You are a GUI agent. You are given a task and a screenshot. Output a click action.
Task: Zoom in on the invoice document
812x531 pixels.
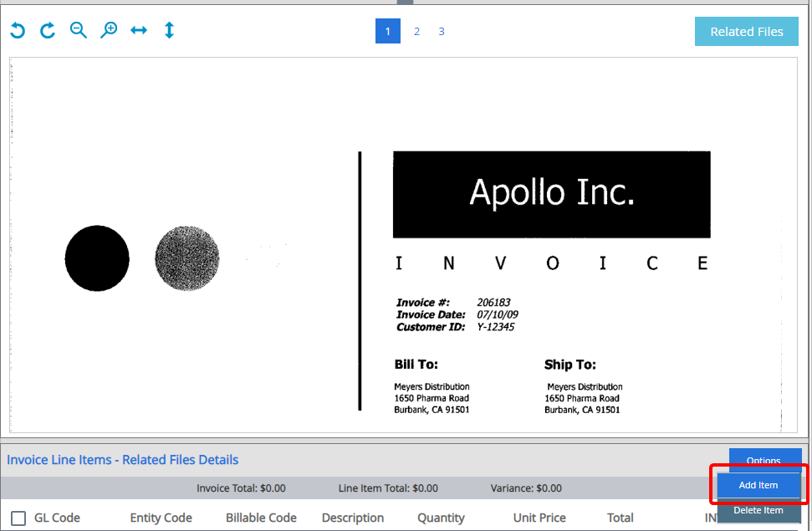[x=109, y=31]
